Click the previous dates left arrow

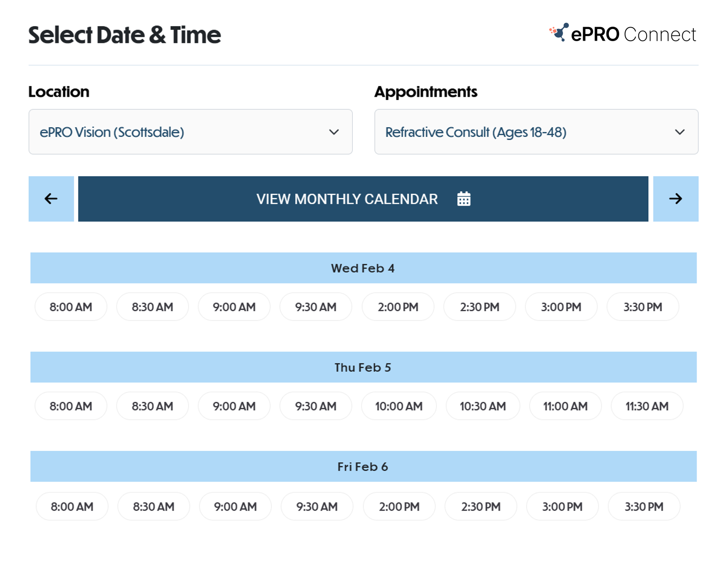(51, 199)
